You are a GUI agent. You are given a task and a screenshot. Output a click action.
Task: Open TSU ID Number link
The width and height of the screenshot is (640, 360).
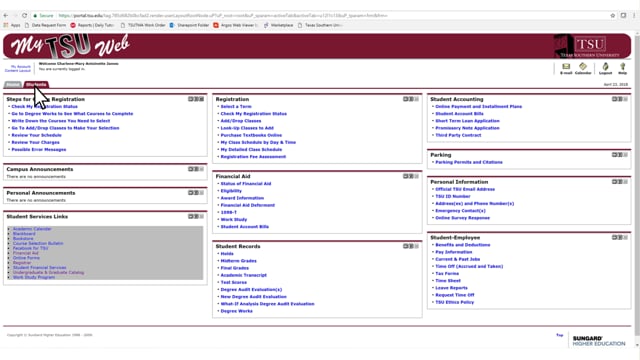[453, 196]
